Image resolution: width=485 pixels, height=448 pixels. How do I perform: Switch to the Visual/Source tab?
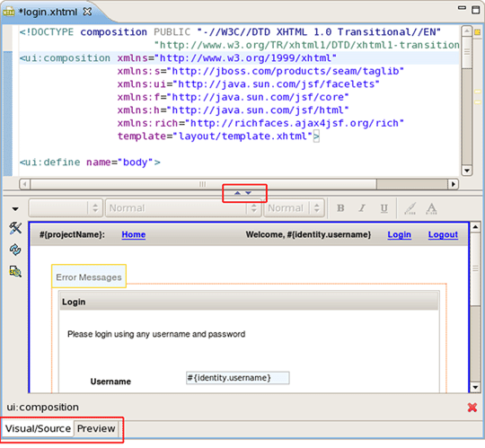pos(38,428)
